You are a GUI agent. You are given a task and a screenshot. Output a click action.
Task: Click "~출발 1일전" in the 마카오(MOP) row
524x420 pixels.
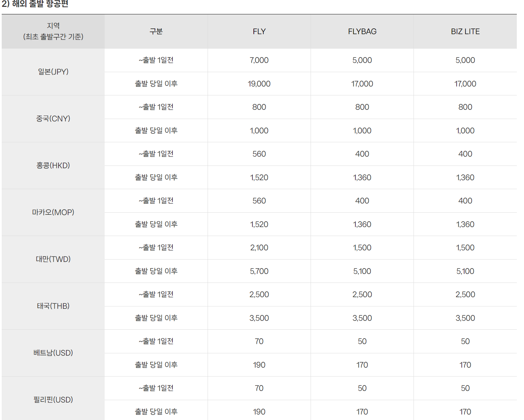coord(156,201)
